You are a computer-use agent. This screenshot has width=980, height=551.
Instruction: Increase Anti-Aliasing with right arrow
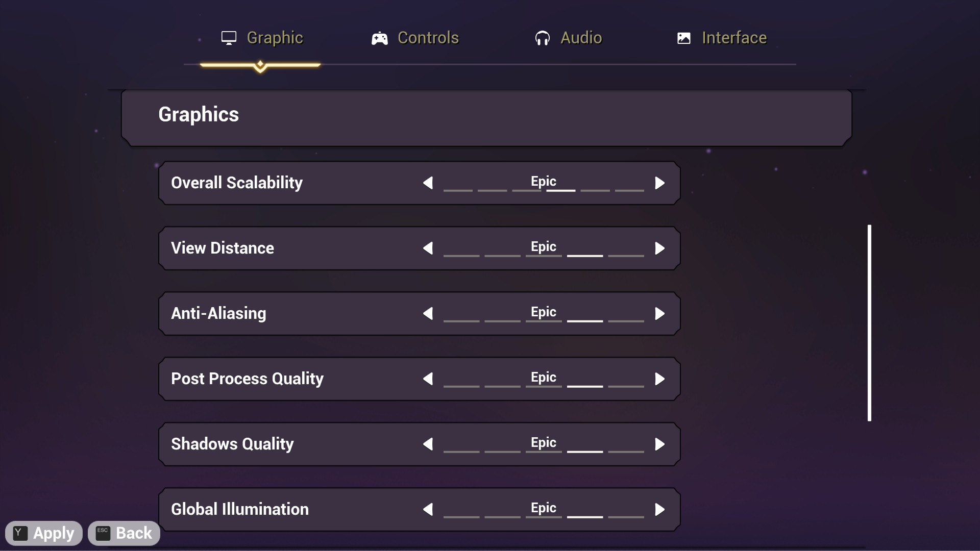(660, 313)
